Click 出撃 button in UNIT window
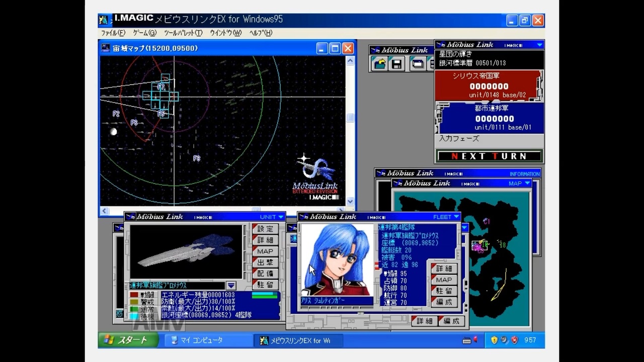The width and height of the screenshot is (644, 362). tap(265, 262)
